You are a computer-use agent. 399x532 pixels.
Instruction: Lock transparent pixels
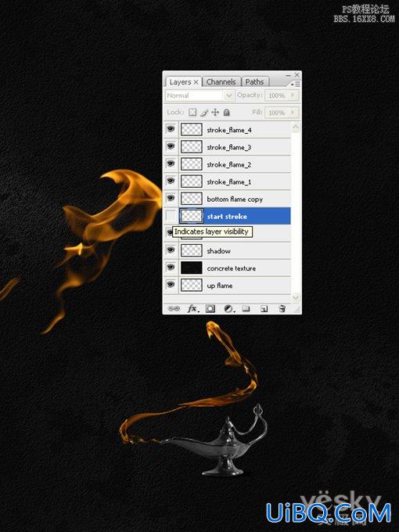[x=192, y=112]
